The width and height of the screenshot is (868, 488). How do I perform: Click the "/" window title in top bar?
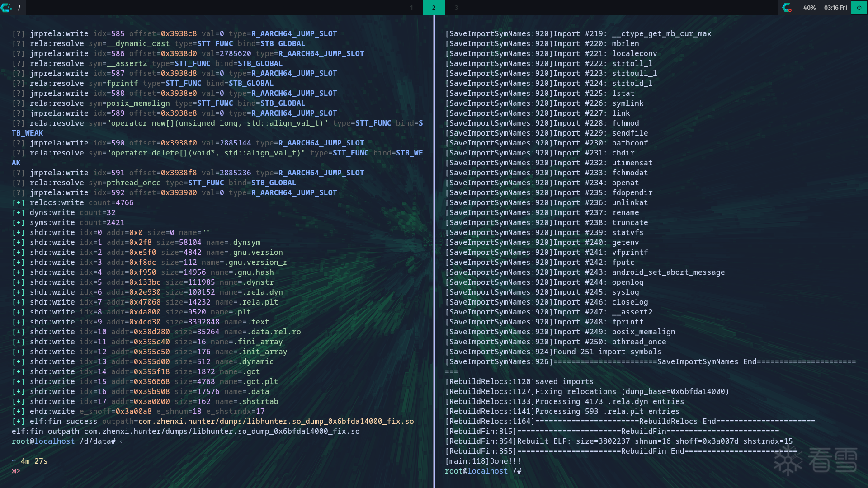(19, 8)
